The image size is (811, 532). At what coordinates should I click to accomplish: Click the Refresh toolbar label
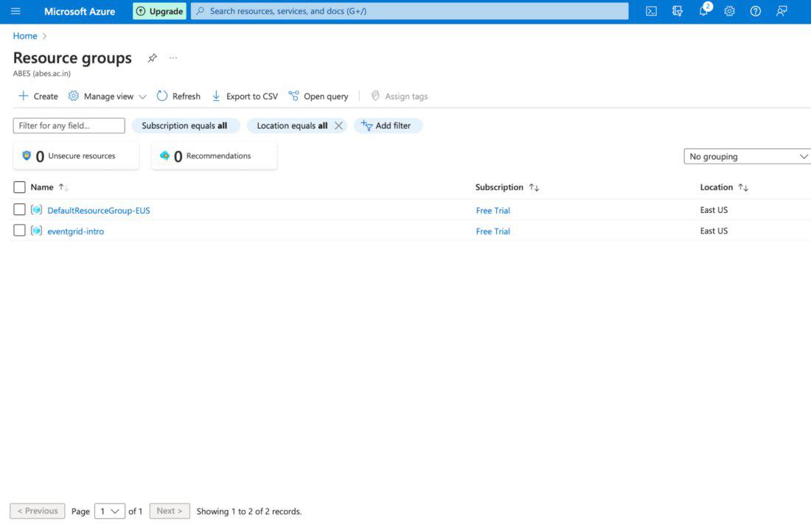click(x=187, y=97)
